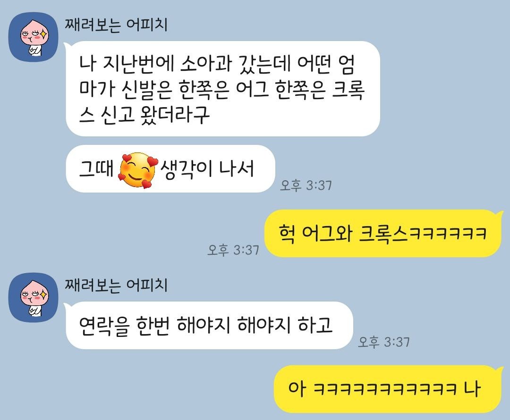Image resolution: width=510 pixels, height=420 pixels.
Task: Click the white bubble containing the emoji
Action: (170, 169)
